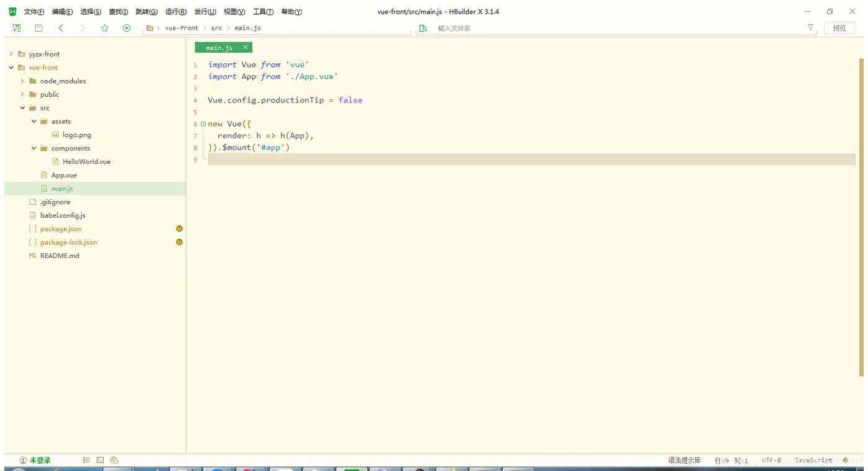Image resolution: width=868 pixels, height=471 pixels.
Task: Click 语法提示库 in status bar
Action: pos(684,460)
